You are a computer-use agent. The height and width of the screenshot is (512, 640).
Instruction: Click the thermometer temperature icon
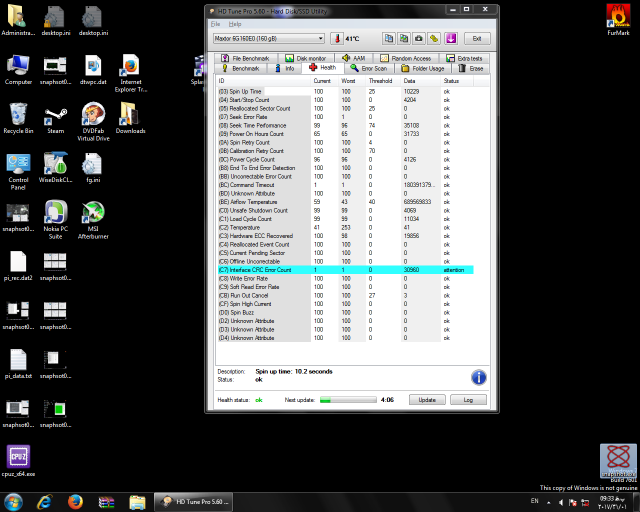[336, 38]
